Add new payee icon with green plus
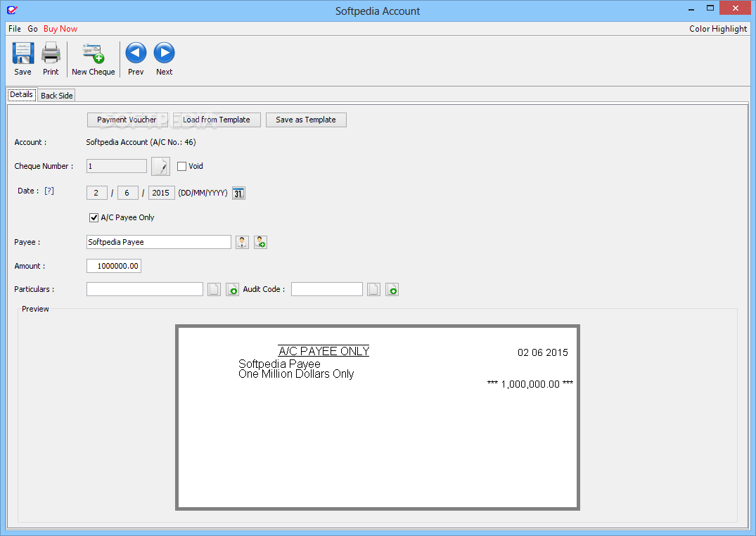The height and width of the screenshot is (536, 756). point(260,242)
